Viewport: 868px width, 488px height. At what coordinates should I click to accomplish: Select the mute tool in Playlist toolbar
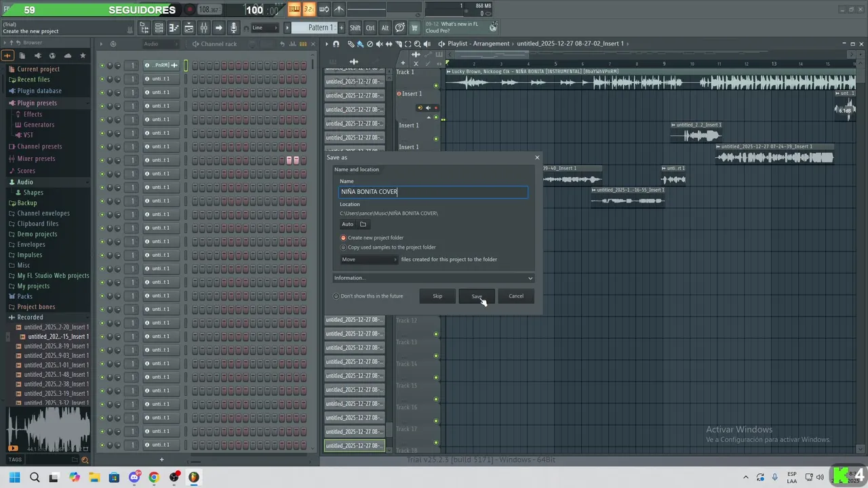pyautogui.click(x=378, y=43)
